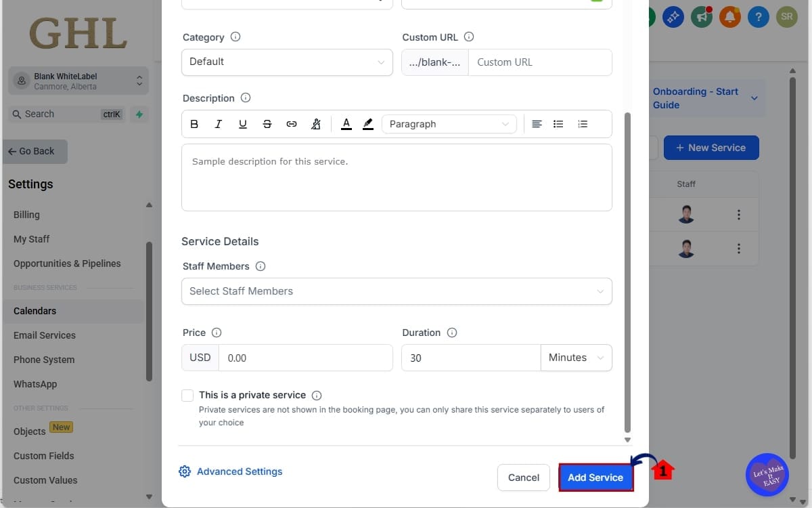The height and width of the screenshot is (508, 812).
Task: Insert a link in the description
Action: pos(292,124)
